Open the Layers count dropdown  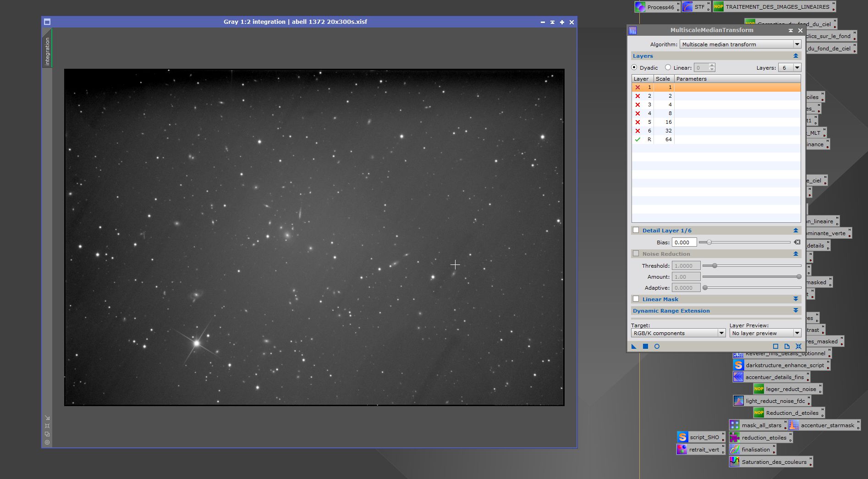point(790,67)
